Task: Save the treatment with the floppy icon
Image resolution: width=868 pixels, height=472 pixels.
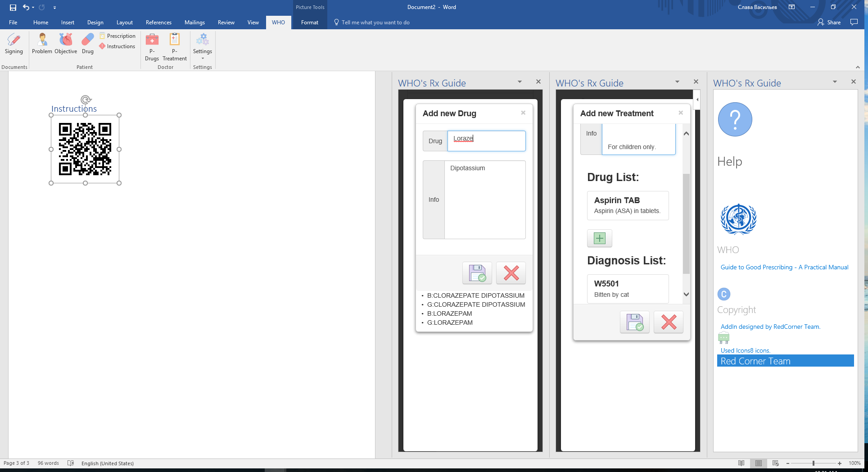Action: click(635, 322)
